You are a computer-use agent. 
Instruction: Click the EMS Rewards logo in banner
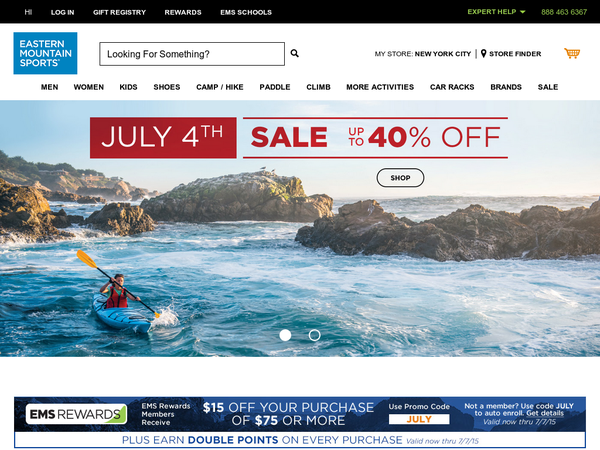tap(77, 414)
